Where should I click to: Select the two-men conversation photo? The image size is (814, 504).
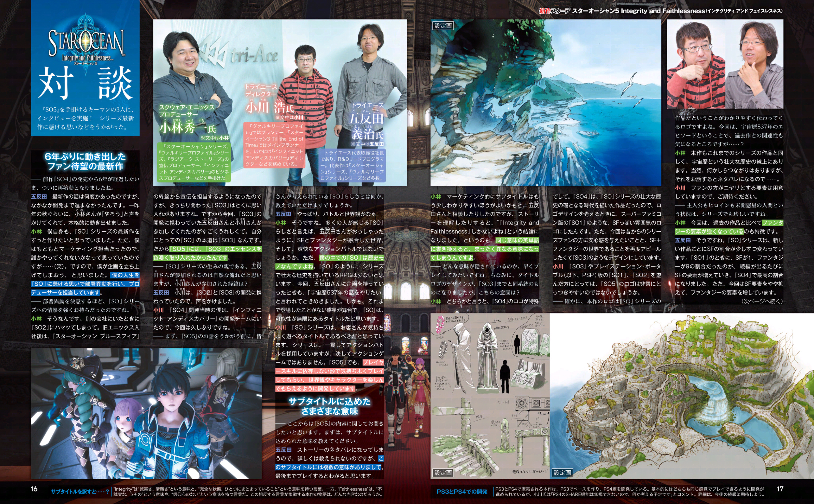coord(725,64)
